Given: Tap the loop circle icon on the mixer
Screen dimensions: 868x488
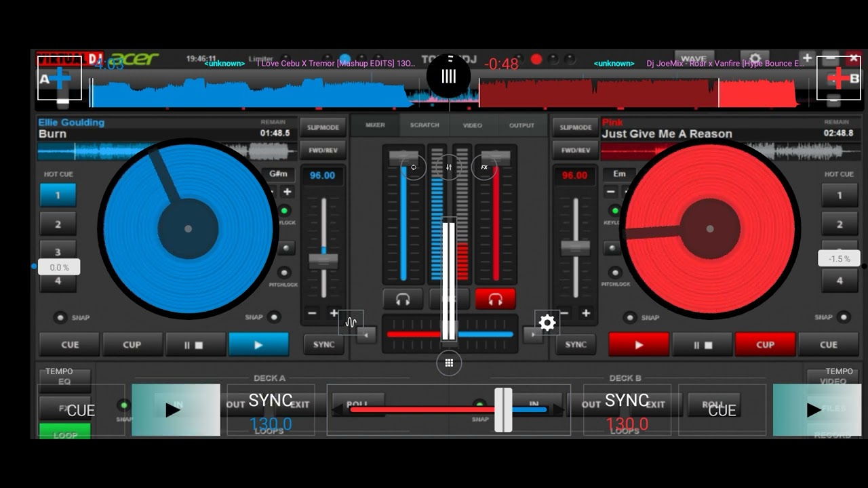Looking at the screenshot, I should click(x=414, y=167).
